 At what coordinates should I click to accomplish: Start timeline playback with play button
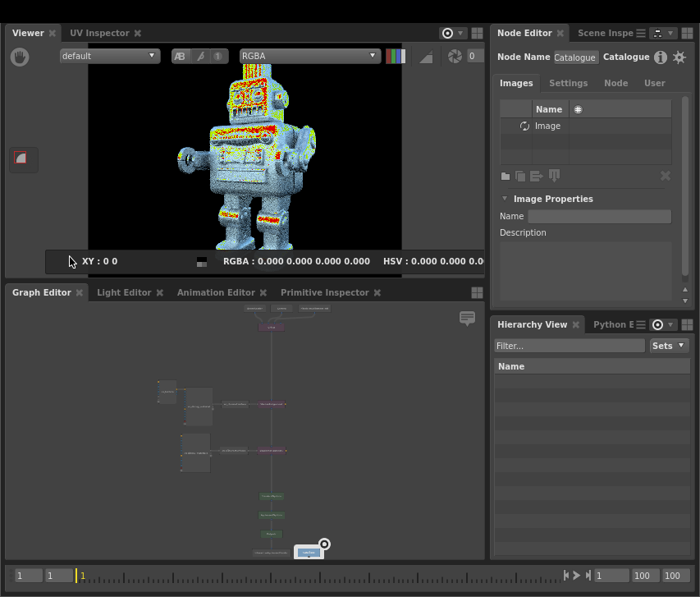(577, 576)
